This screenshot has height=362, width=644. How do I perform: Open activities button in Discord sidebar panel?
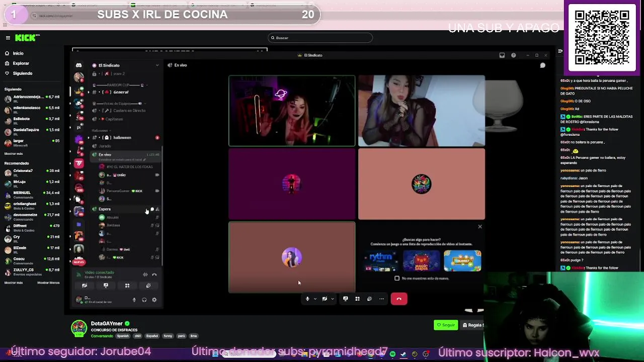[127, 286]
